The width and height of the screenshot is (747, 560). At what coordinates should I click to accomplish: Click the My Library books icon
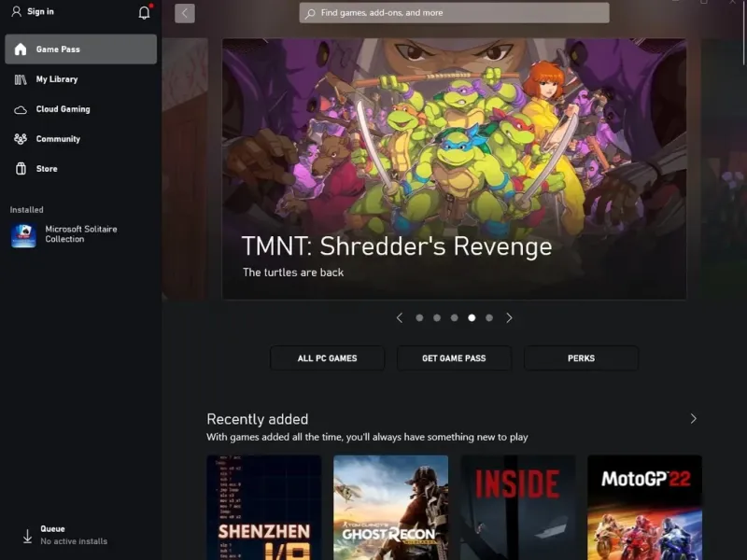[x=21, y=79]
